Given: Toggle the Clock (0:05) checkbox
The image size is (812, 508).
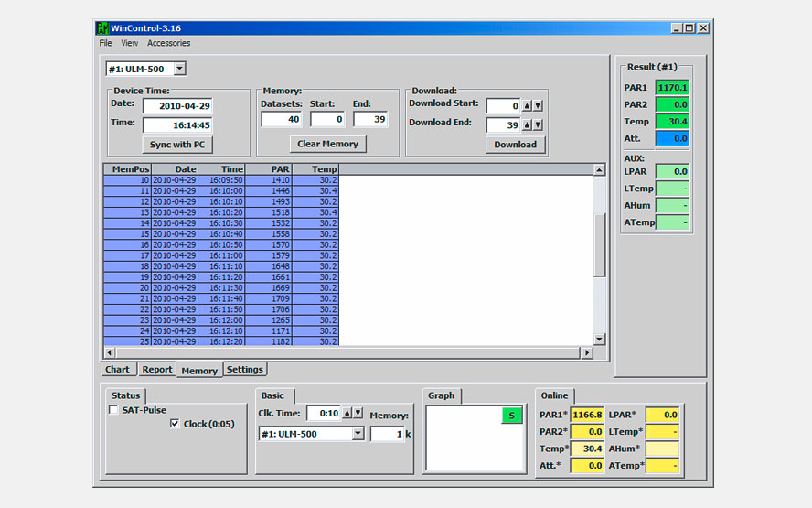Looking at the screenshot, I should click(x=175, y=424).
